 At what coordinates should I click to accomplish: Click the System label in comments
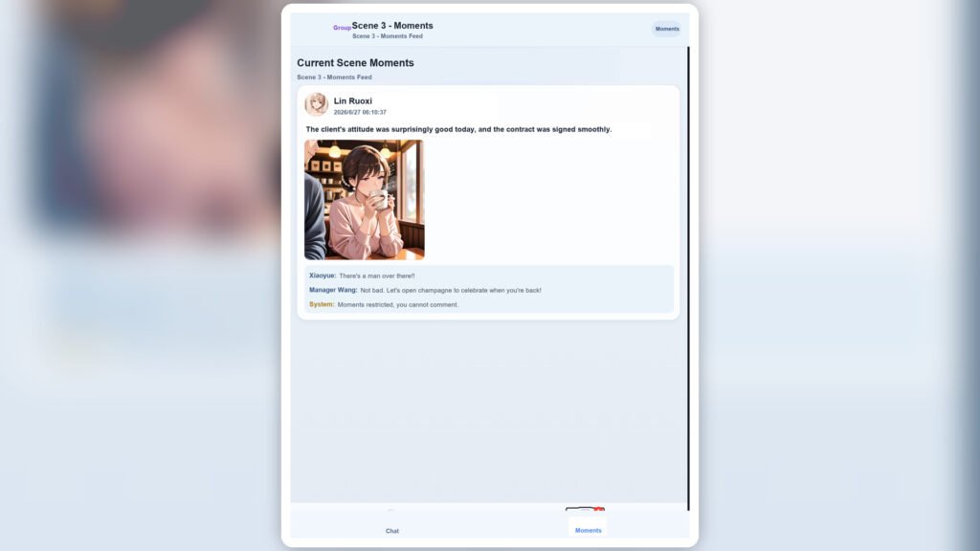(x=322, y=304)
